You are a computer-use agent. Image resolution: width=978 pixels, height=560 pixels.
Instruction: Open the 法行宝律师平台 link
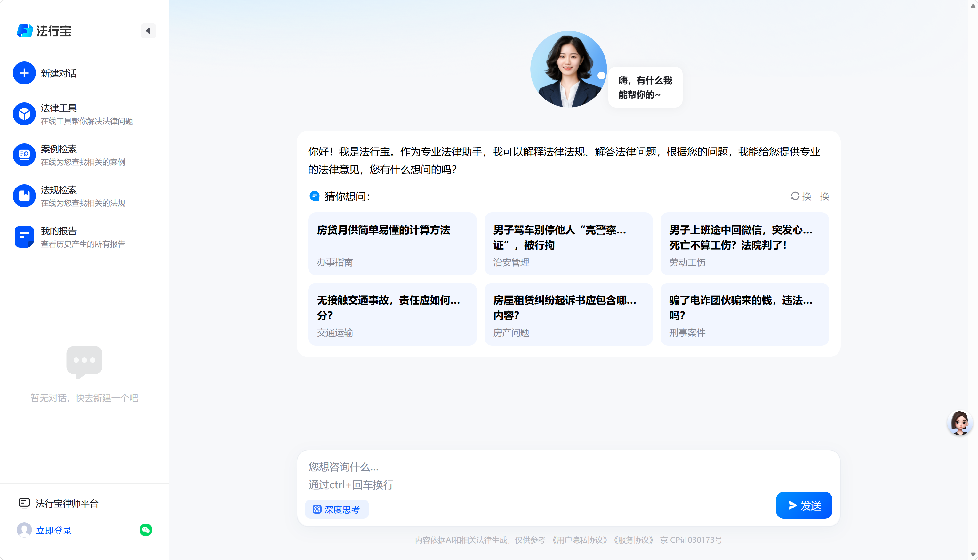point(67,503)
